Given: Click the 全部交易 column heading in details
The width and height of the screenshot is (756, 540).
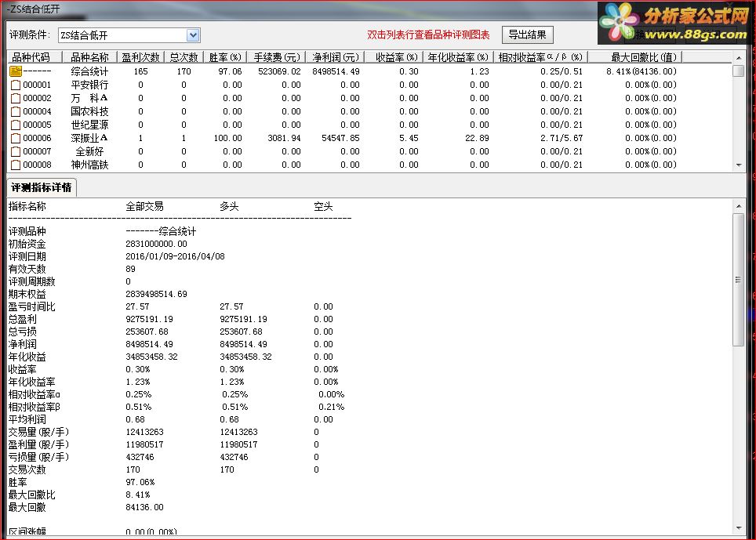Looking at the screenshot, I should (x=144, y=207).
